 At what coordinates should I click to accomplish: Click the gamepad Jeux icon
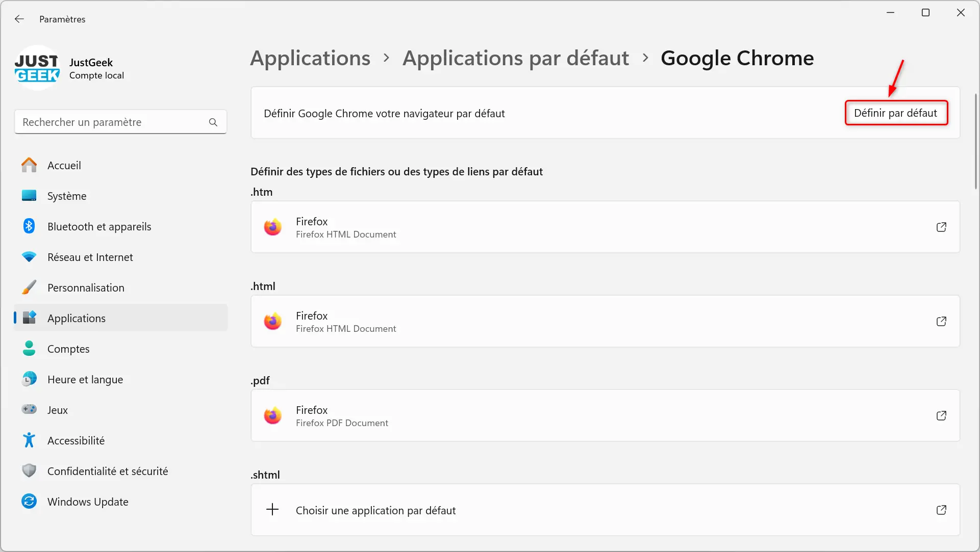point(29,409)
